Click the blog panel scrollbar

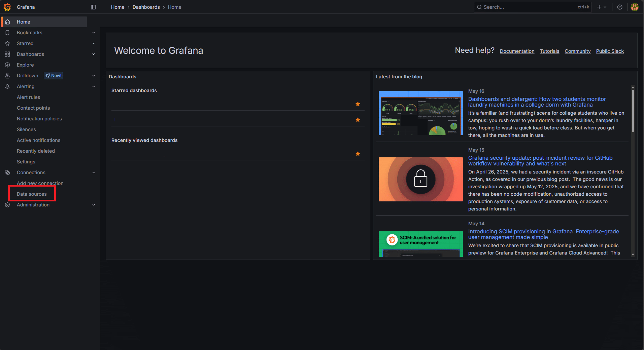(633, 111)
